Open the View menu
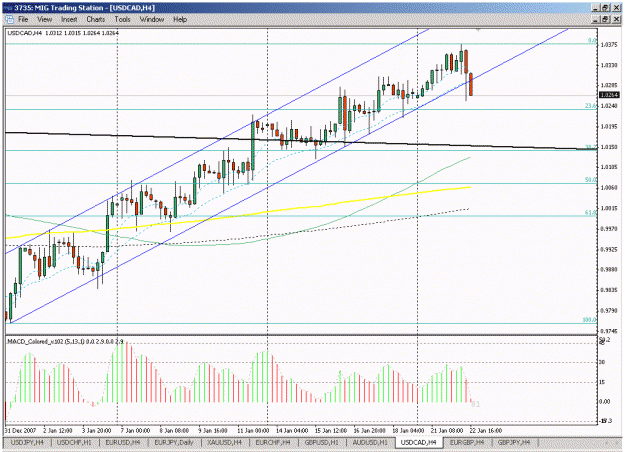Image resolution: width=625 pixels, height=452 pixels. coord(45,19)
